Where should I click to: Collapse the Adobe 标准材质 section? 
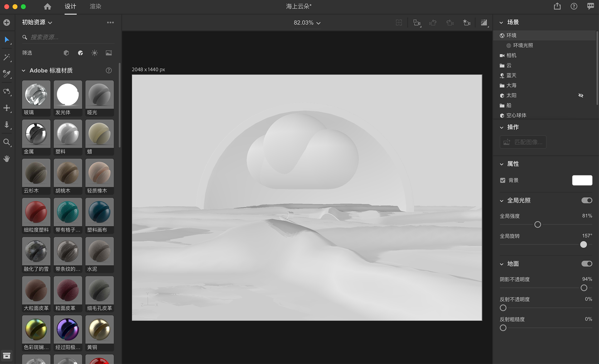coord(23,70)
